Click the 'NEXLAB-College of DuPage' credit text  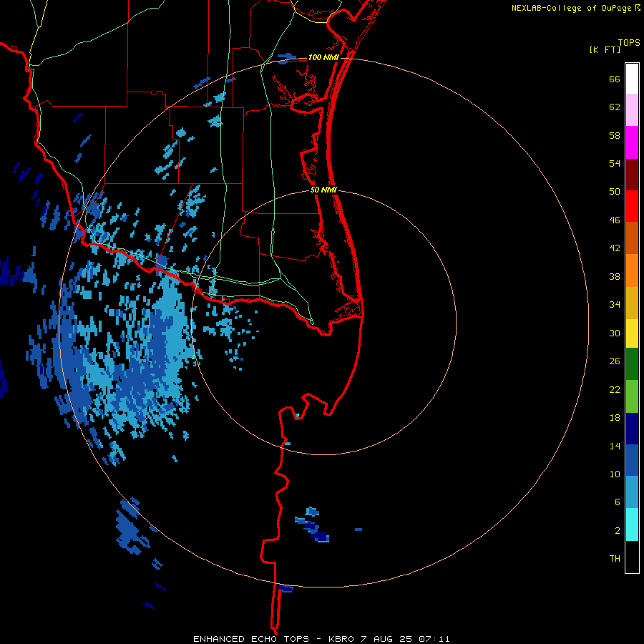[x=572, y=8]
